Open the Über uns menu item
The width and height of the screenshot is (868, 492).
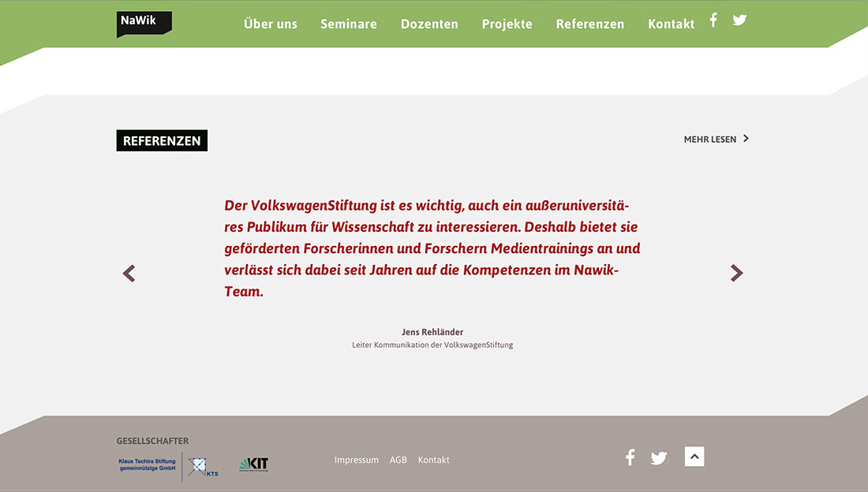point(271,24)
